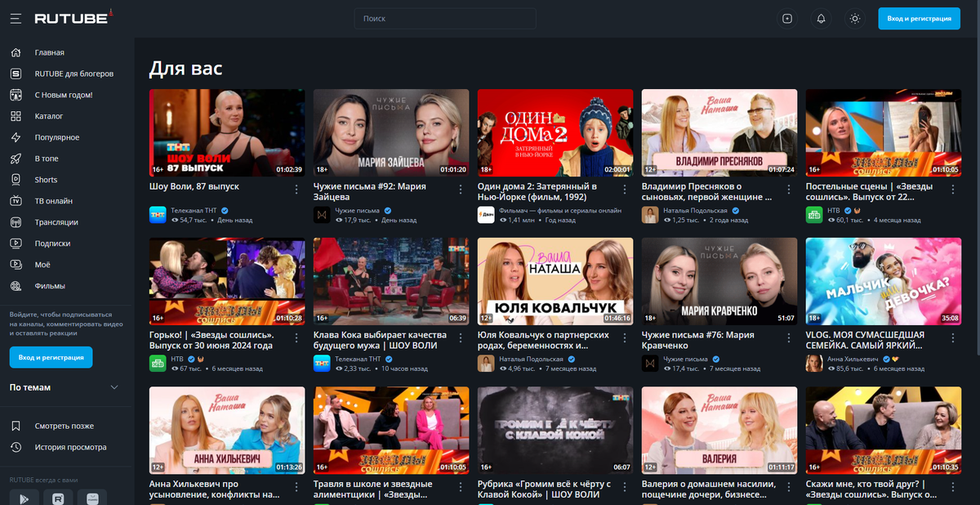Open options menu for 'Горько!' video

click(x=296, y=337)
